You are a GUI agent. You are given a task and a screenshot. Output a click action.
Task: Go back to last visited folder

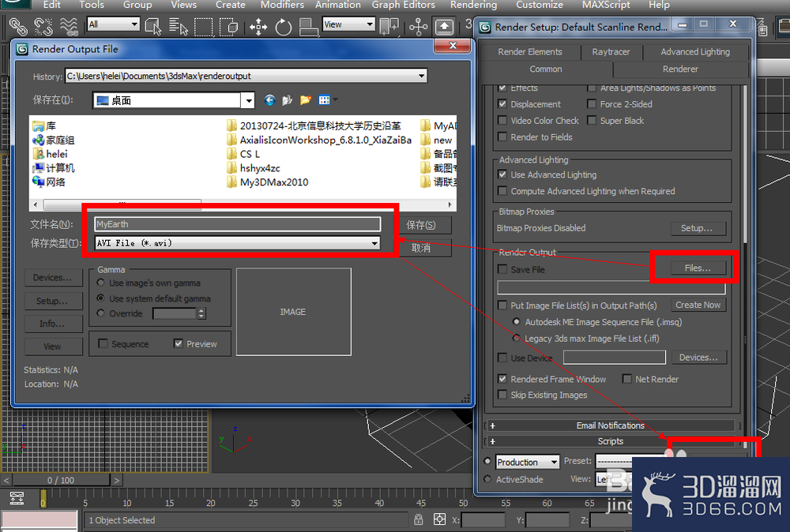click(269, 100)
